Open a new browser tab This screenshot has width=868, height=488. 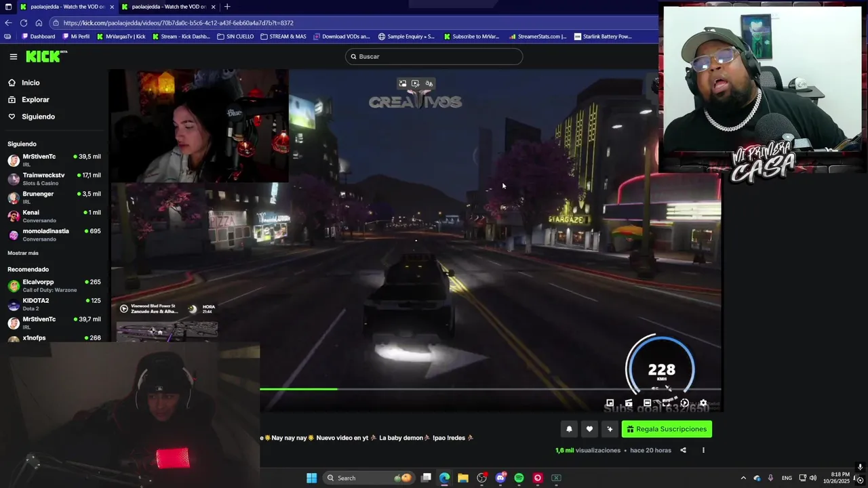(x=227, y=7)
